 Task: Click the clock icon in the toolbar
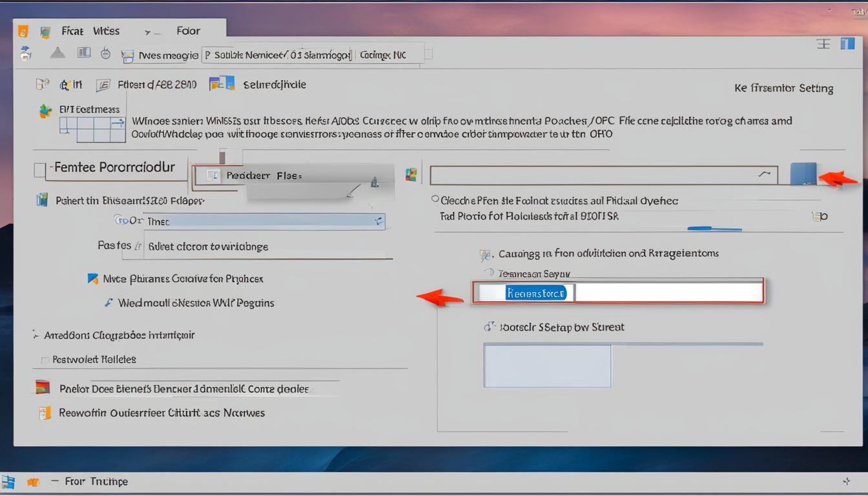[x=105, y=54]
